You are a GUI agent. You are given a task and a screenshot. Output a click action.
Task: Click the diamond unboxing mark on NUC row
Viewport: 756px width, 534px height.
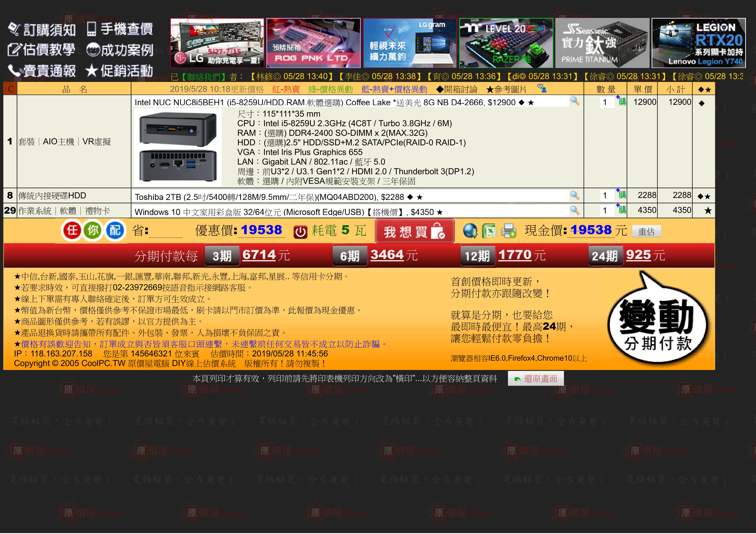701,103
